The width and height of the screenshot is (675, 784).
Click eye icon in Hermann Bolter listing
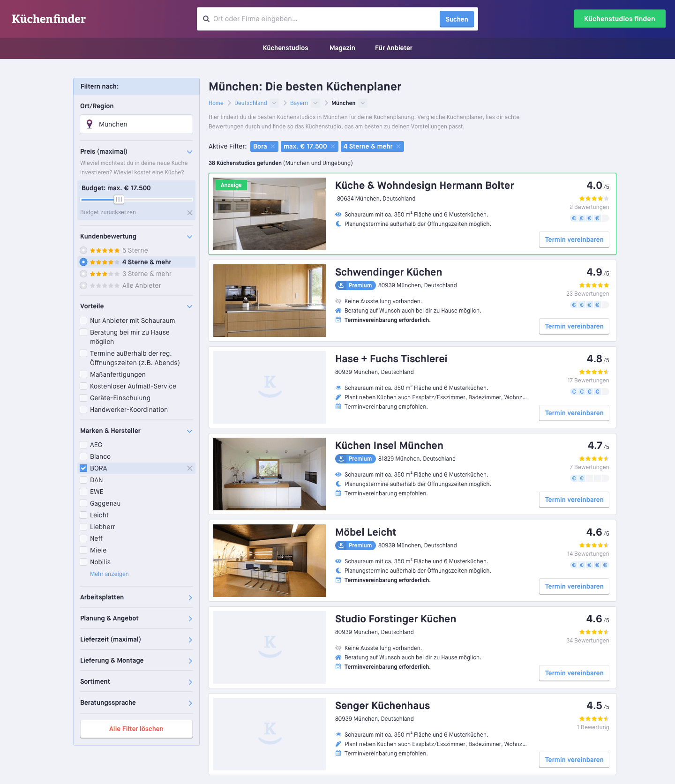coord(338,215)
